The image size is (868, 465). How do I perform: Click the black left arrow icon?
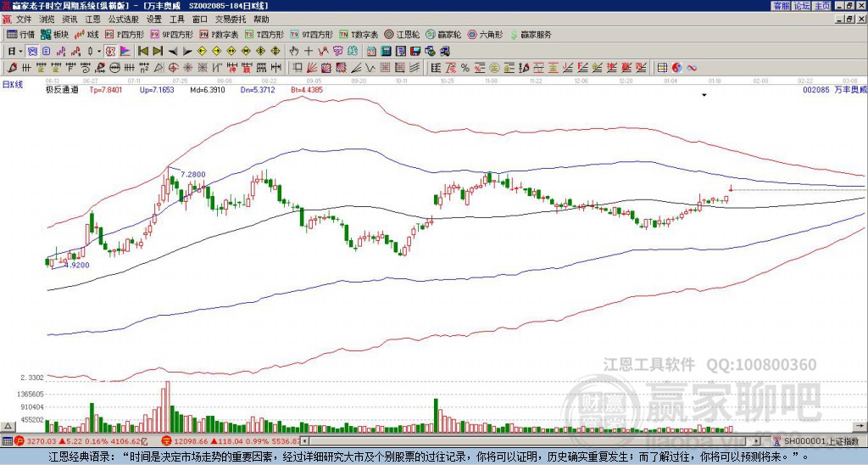(173, 52)
